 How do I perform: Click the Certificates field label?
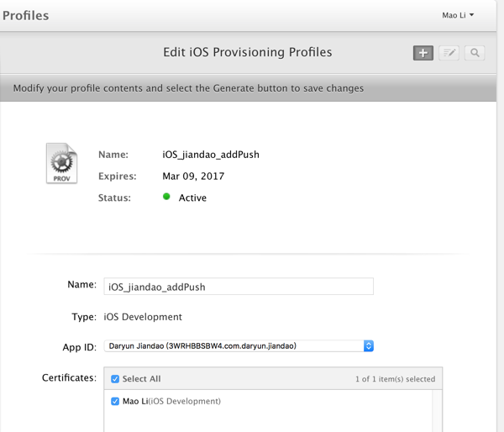(69, 378)
